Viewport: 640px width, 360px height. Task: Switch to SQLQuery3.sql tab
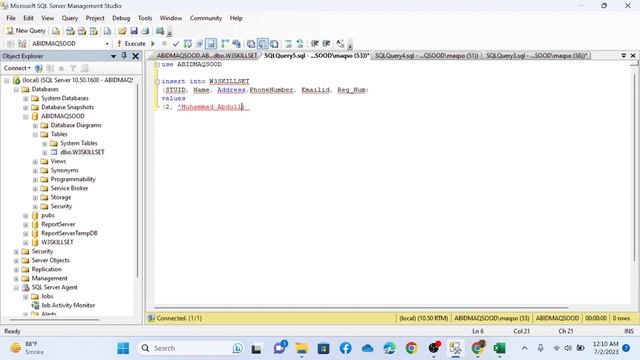tap(536, 56)
